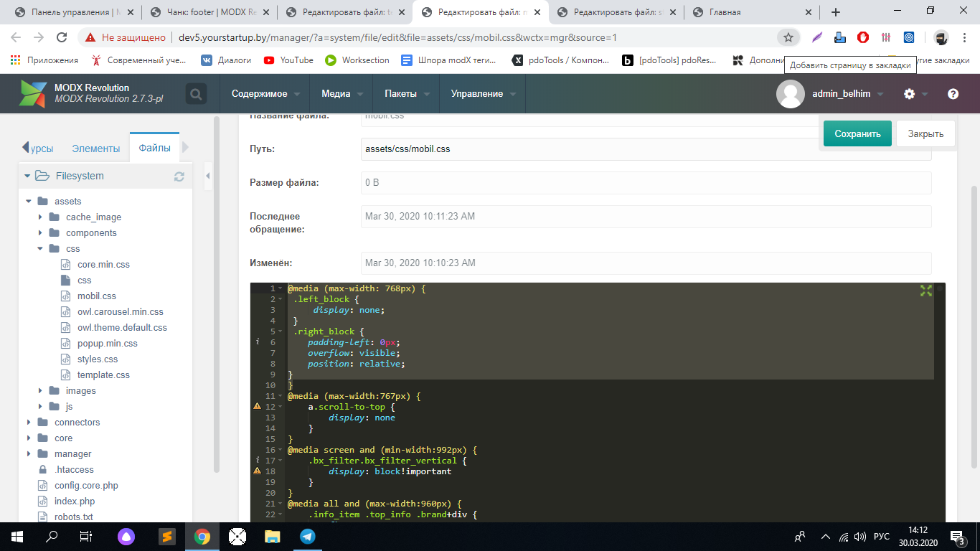This screenshot has width=980, height=551.
Task: Open Telegram from the taskbar
Action: (x=308, y=536)
